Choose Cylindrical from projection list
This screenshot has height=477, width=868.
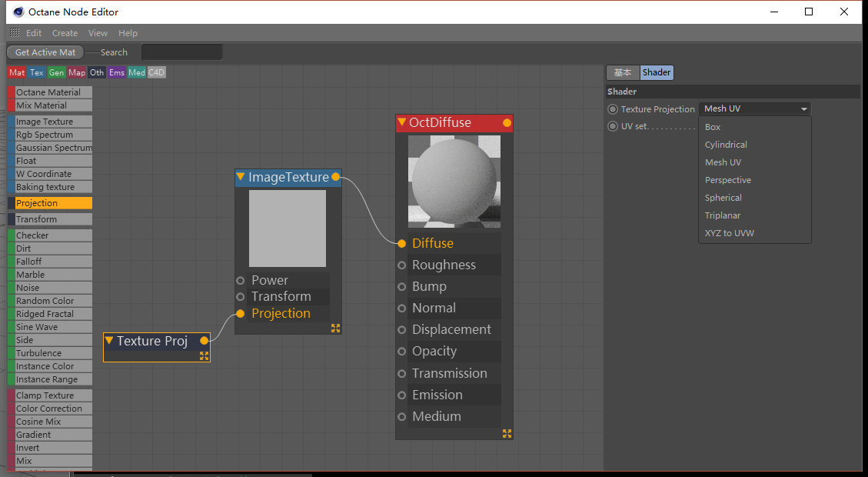coord(755,145)
